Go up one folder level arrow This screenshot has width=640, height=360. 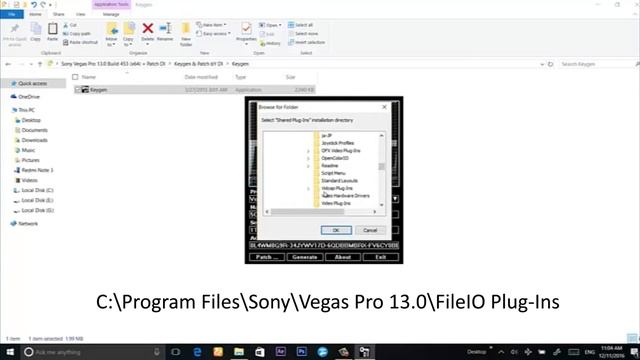40,64
